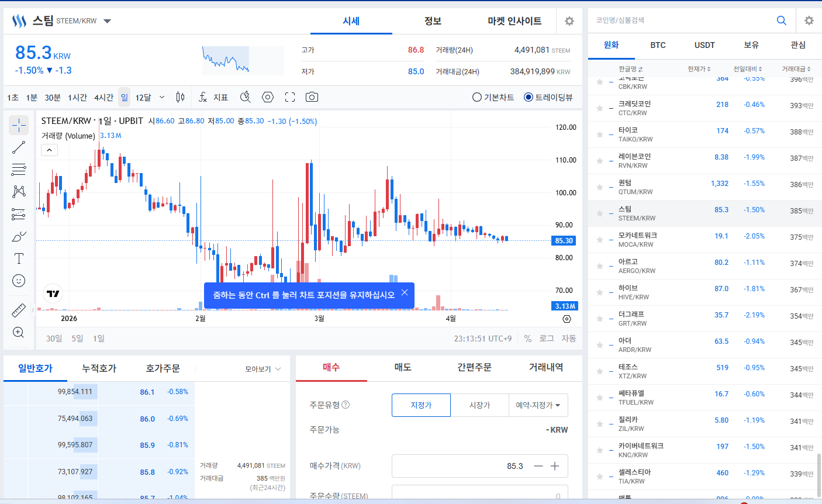The width and height of the screenshot is (822, 504).
Task: Select the chart pattern drawing tool
Action: click(19, 192)
